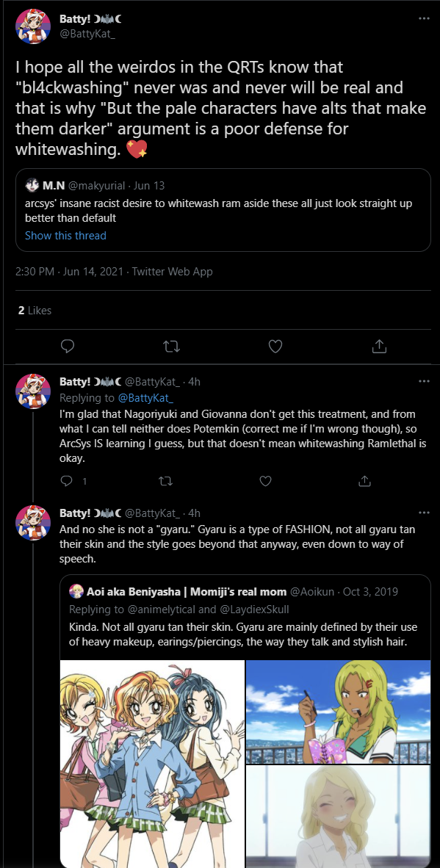Open the smiling blonde girl image
The image size is (440, 868).
pyautogui.click(x=338, y=817)
